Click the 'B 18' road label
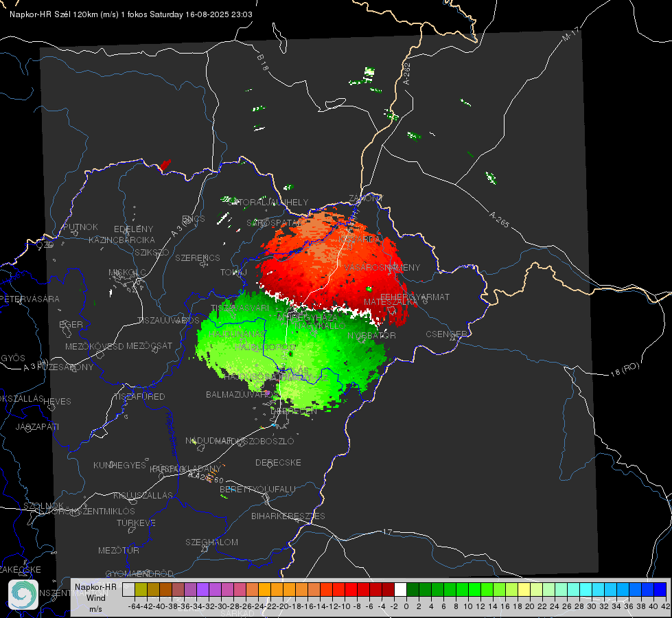This screenshot has width=672, height=618. coord(263,62)
